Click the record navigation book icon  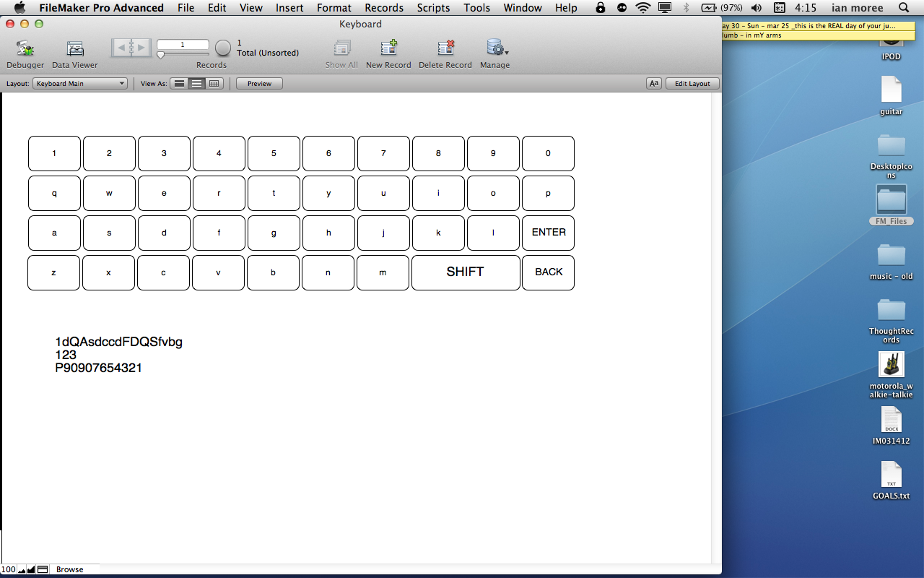[x=131, y=48]
